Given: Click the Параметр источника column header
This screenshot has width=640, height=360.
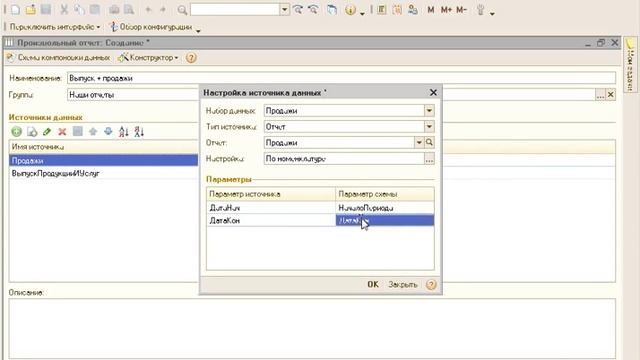Looking at the screenshot, I should 271,194.
